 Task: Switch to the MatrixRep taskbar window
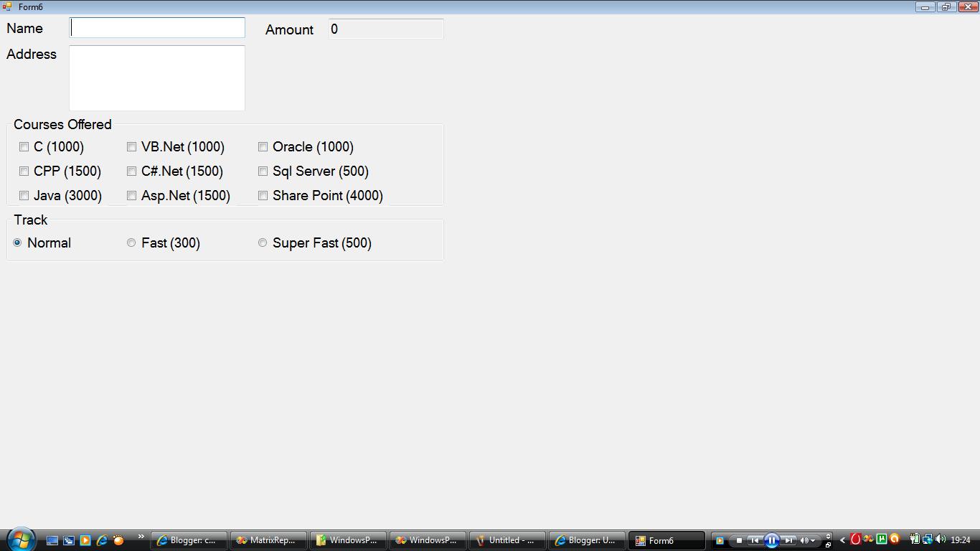pyautogui.click(x=268, y=540)
